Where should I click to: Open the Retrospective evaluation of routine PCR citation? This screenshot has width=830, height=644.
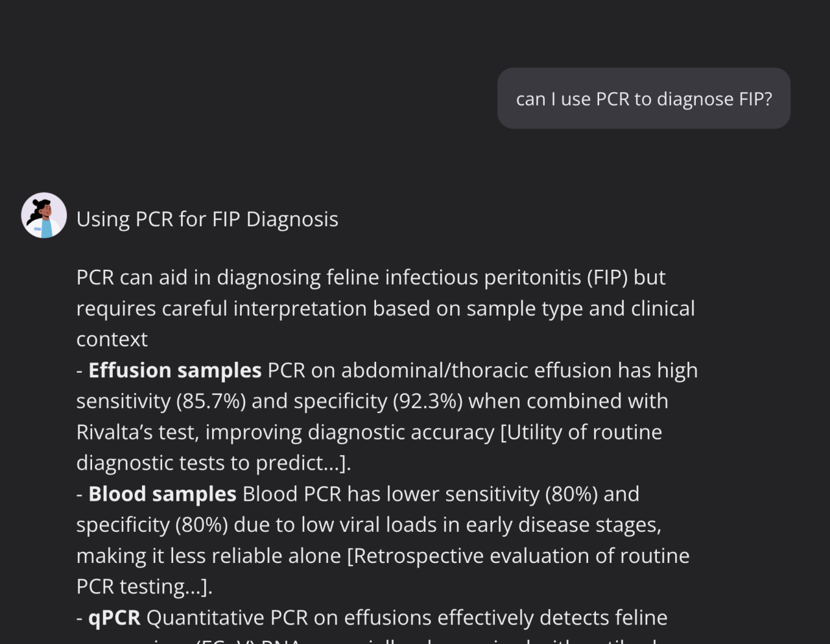tap(383, 571)
